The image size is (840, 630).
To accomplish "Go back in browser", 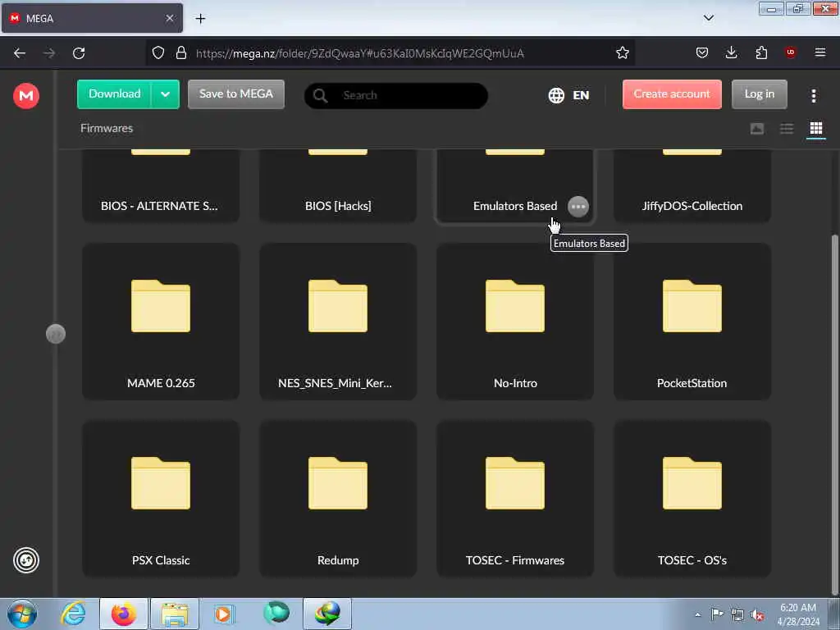I will click(x=20, y=53).
